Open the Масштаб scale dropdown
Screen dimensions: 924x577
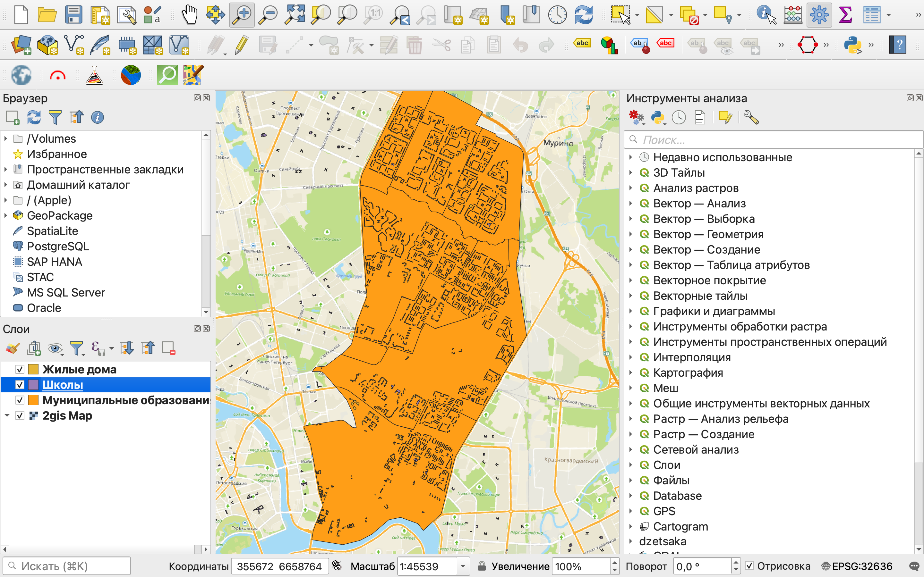click(x=463, y=566)
